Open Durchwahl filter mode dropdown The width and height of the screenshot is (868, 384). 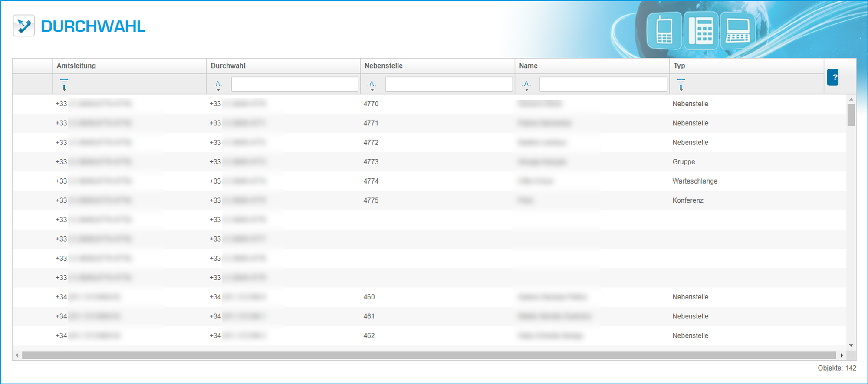coord(218,85)
